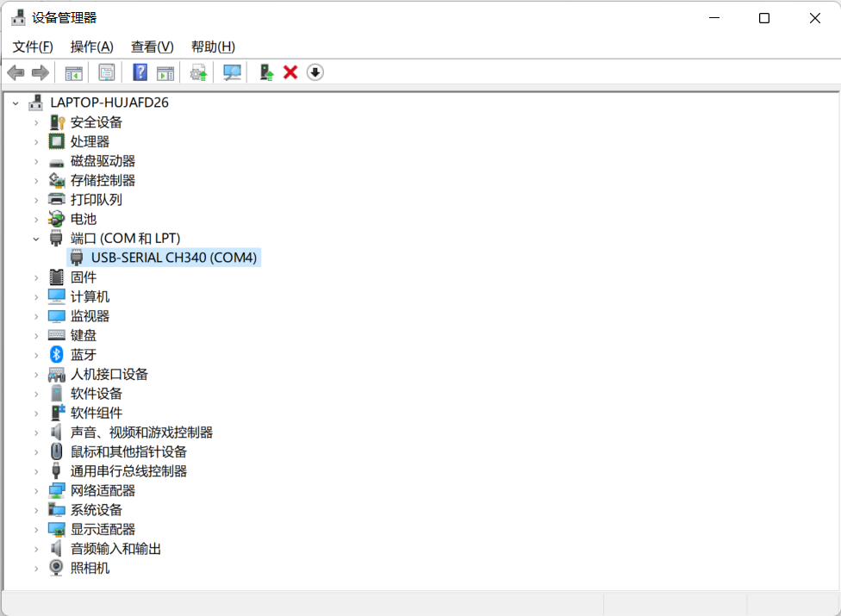Image resolution: width=841 pixels, height=616 pixels.
Task: Expand the 音频输入和输出 node
Action: click(36, 549)
